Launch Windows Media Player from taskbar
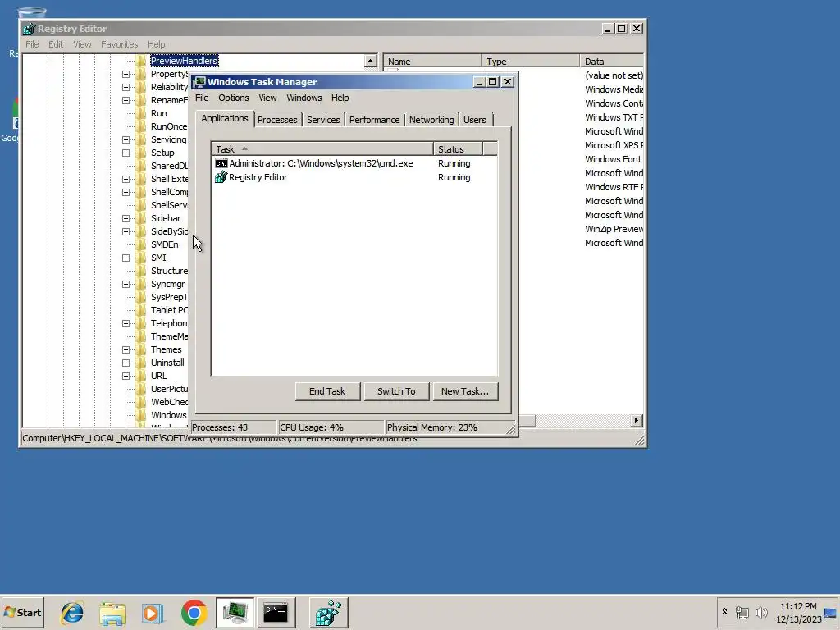Screen dimensions: 840x630 [153, 613]
